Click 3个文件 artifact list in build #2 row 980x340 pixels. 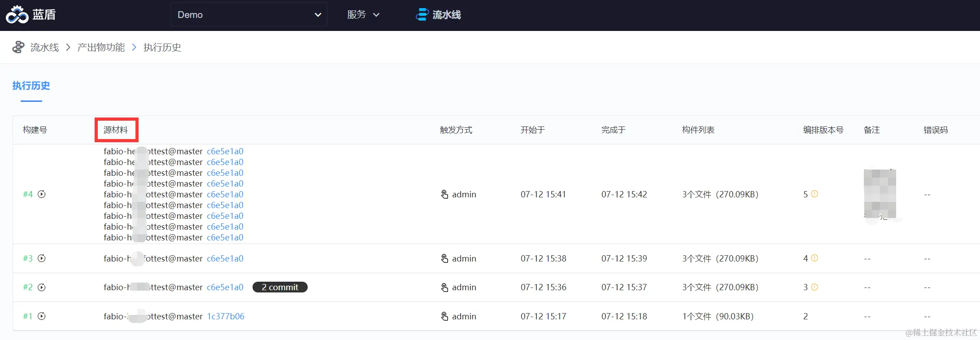coord(720,287)
